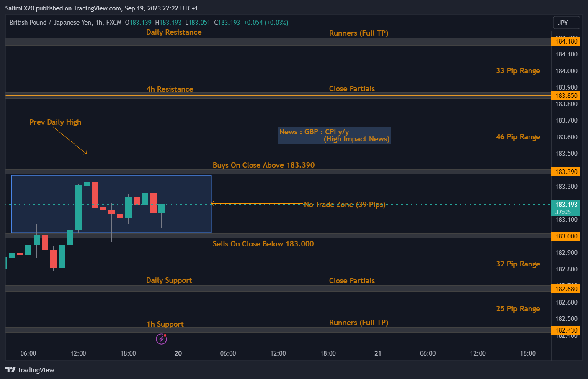588x379 pixels.
Task: Click the TradingView logo
Action: (x=30, y=370)
